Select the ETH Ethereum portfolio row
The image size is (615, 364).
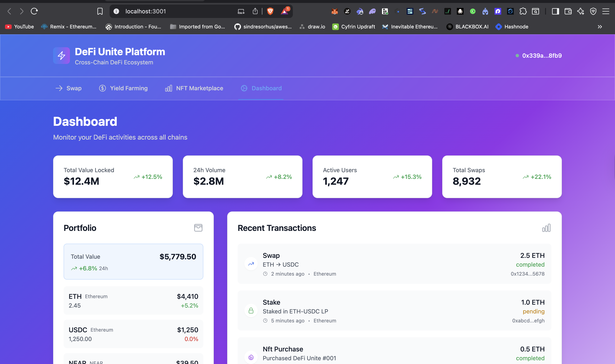[x=133, y=301]
